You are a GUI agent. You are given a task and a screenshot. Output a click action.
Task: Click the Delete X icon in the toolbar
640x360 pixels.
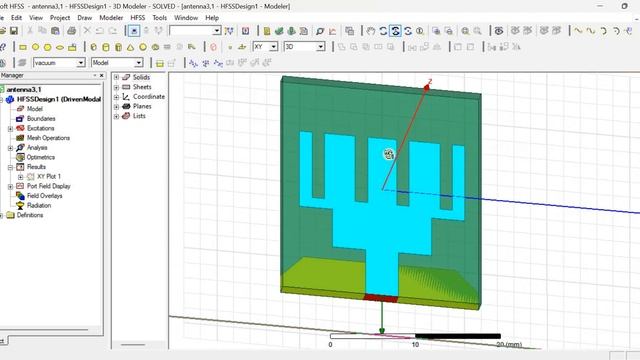click(87, 31)
